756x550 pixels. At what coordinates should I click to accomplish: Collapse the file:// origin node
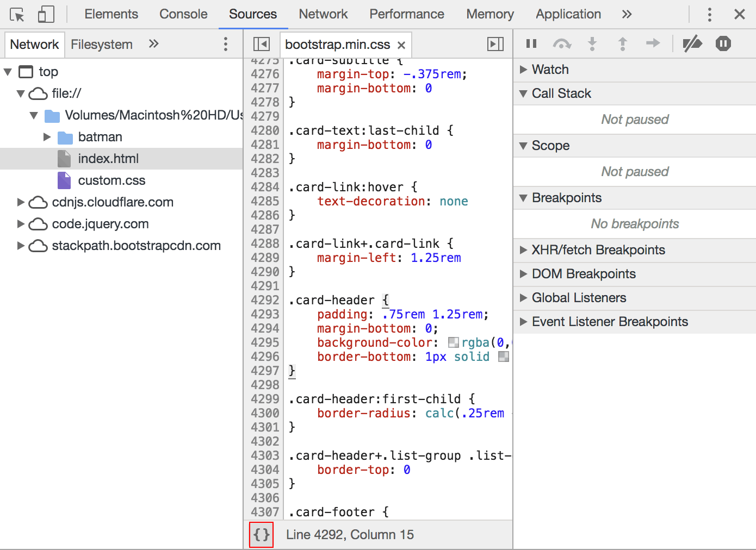click(21, 93)
